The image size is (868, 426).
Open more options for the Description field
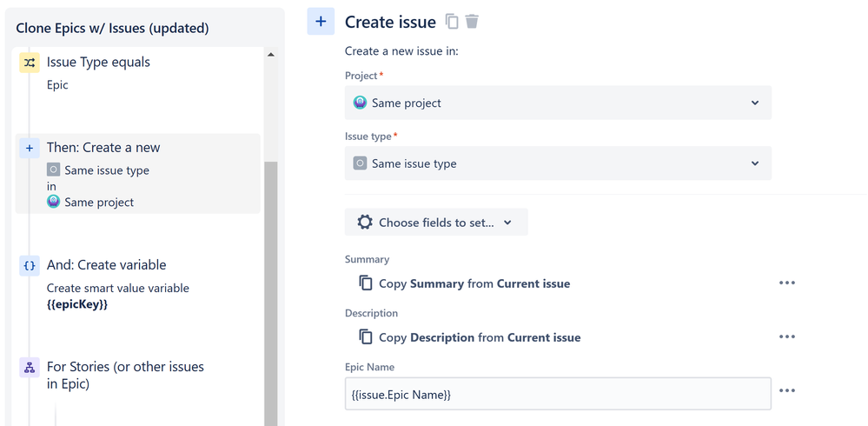787,336
